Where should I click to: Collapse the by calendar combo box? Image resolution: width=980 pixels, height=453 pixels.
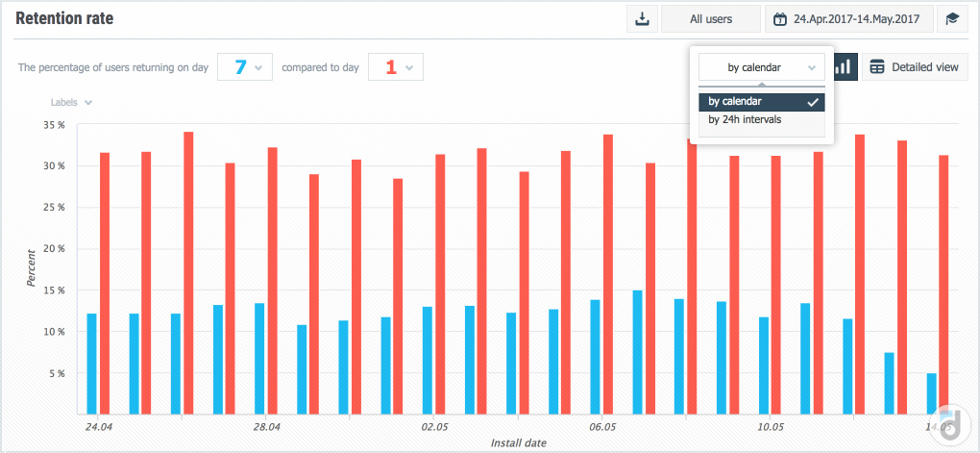tap(761, 67)
